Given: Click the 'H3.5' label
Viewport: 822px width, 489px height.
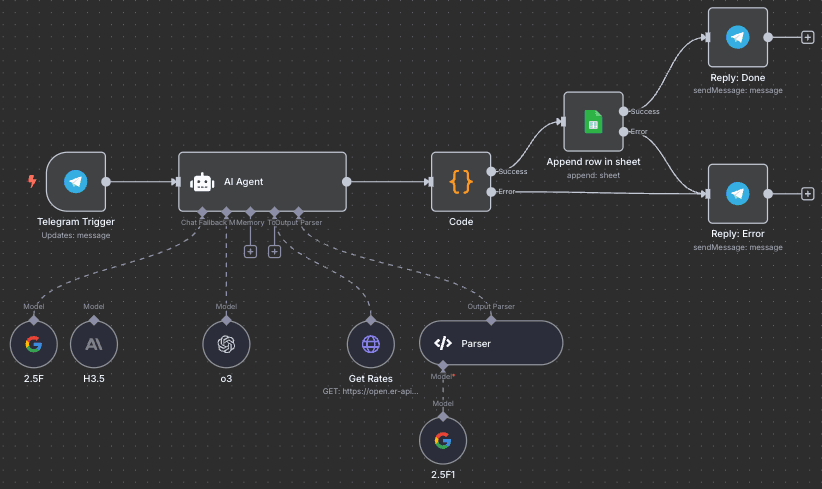Looking at the screenshot, I should (94, 378).
